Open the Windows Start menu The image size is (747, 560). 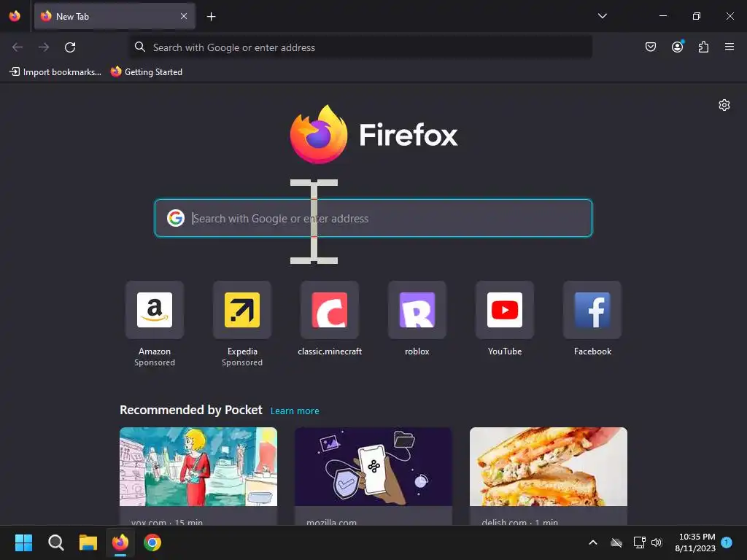[x=23, y=542]
